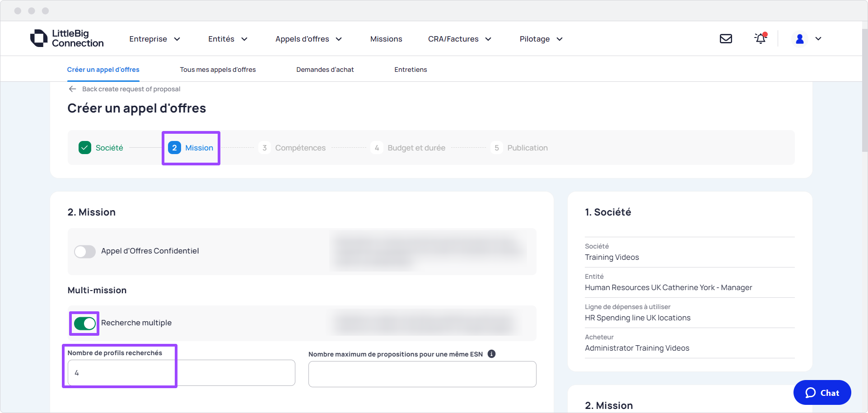Click the step 3 number badge
868x413 pixels.
[265, 148]
